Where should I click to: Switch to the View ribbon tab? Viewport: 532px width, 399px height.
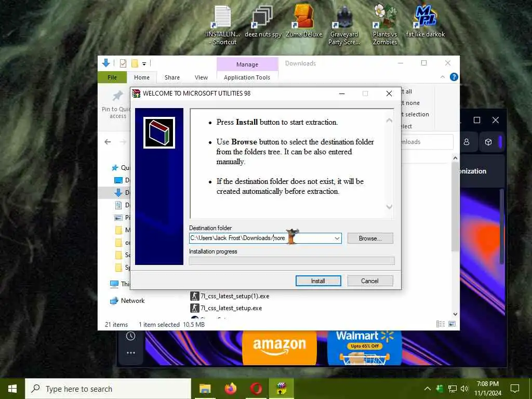(201, 77)
